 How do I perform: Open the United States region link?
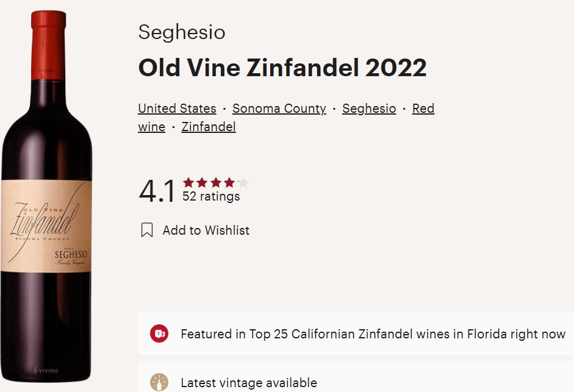pos(177,109)
